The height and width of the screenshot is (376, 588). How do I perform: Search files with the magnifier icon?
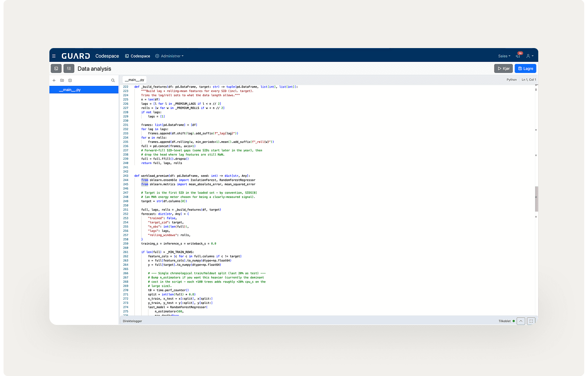[113, 80]
